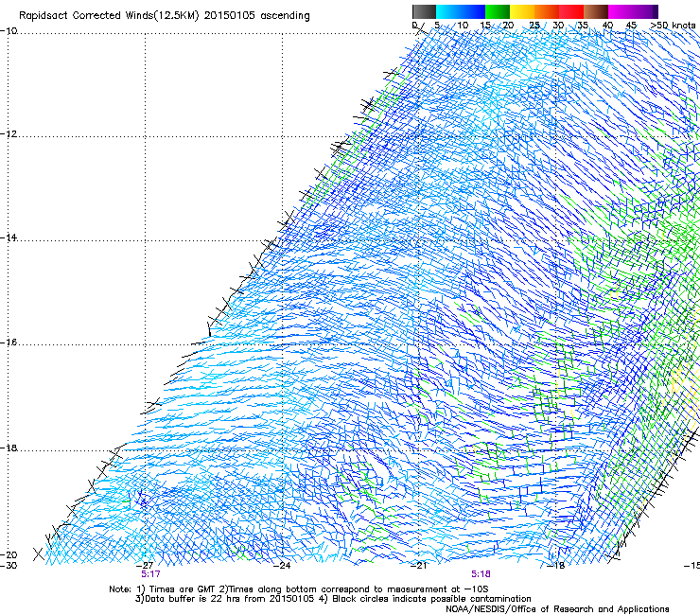Click the brown 35-40 knots legend swatch

(596, 11)
